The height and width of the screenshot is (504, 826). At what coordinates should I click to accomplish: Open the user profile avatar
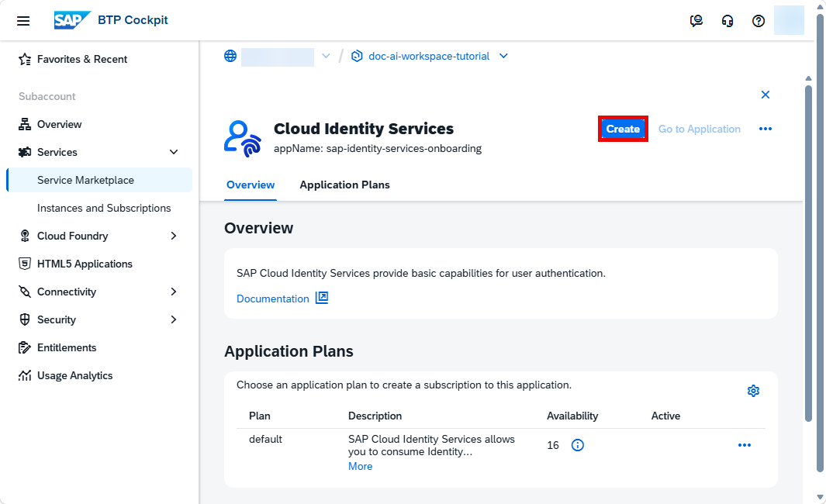(789, 20)
